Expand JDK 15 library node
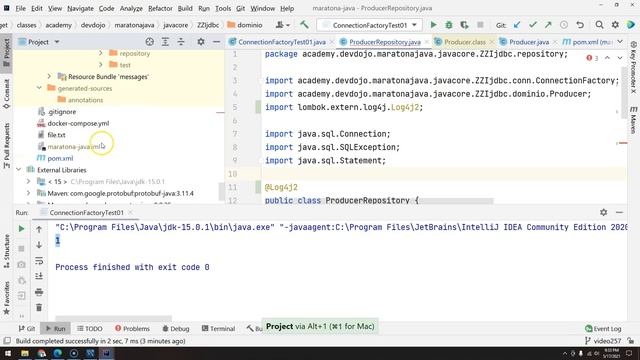Image resolution: width=640 pixels, height=360 pixels. click(29, 181)
